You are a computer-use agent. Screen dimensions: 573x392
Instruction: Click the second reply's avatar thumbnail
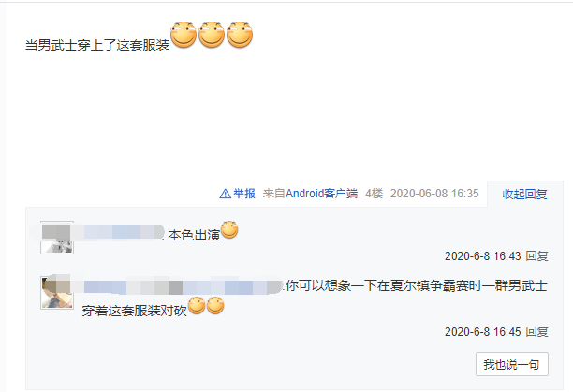click(57, 293)
